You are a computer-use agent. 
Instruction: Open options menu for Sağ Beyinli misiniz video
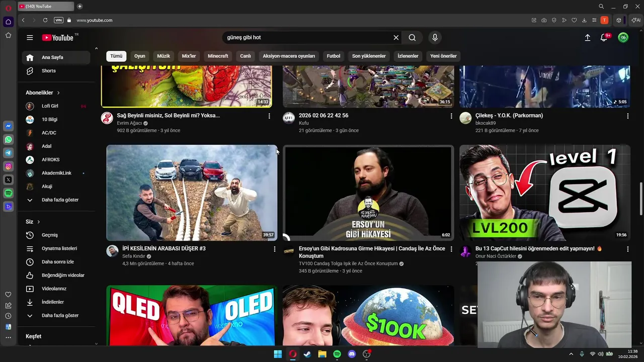(269, 116)
